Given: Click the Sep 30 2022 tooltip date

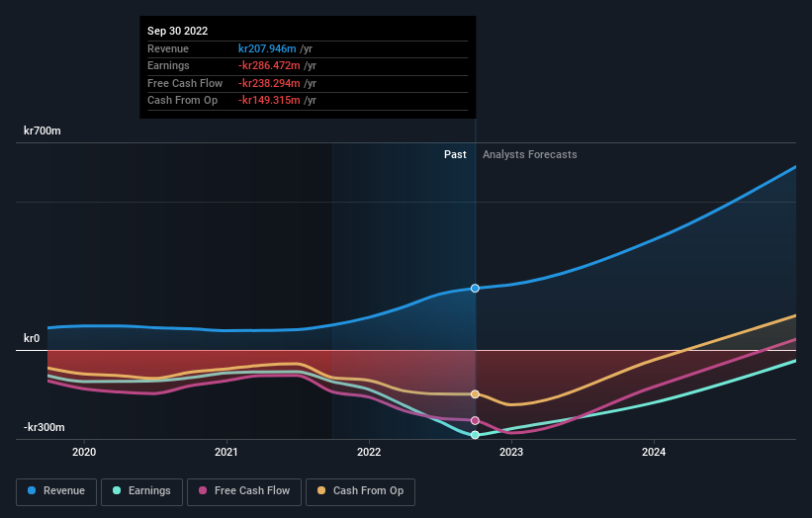Looking at the screenshot, I should (x=178, y=31).
